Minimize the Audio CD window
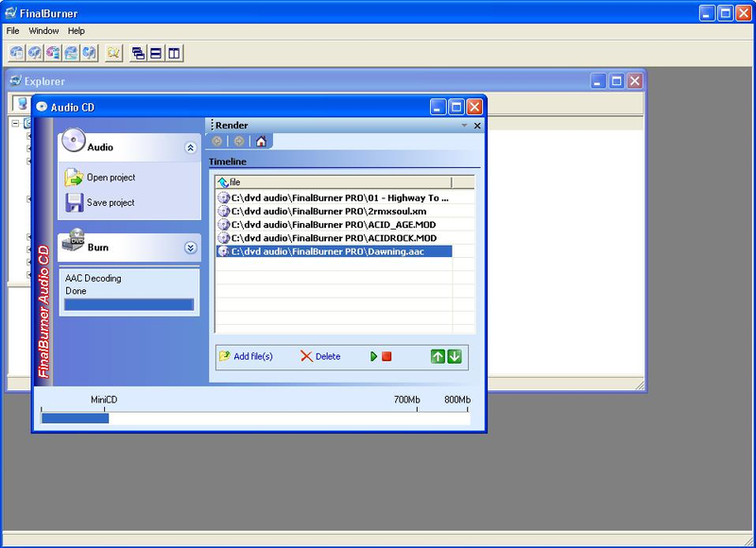 coord(438,107)
